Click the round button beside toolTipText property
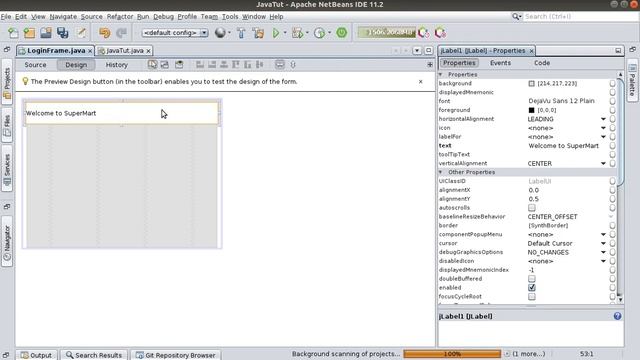The width and height of the screenshot is (640, 360). coord(612,155)
